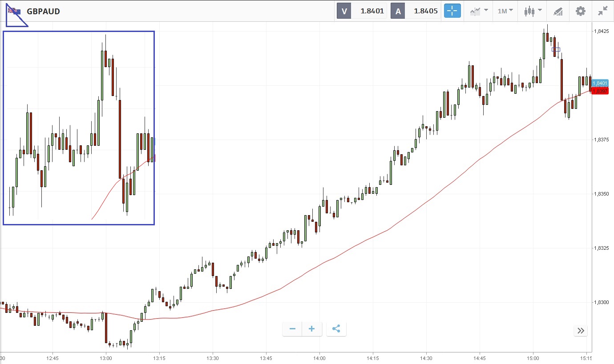
Task: Open the 1M timeframe dropdown
Action: [505, 11]
